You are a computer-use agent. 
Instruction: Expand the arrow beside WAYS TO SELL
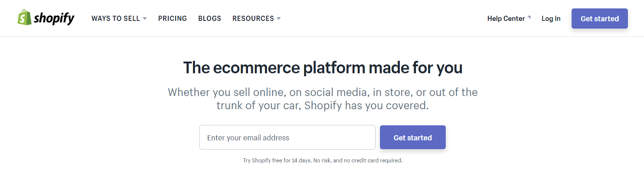(x=145, y=19)
